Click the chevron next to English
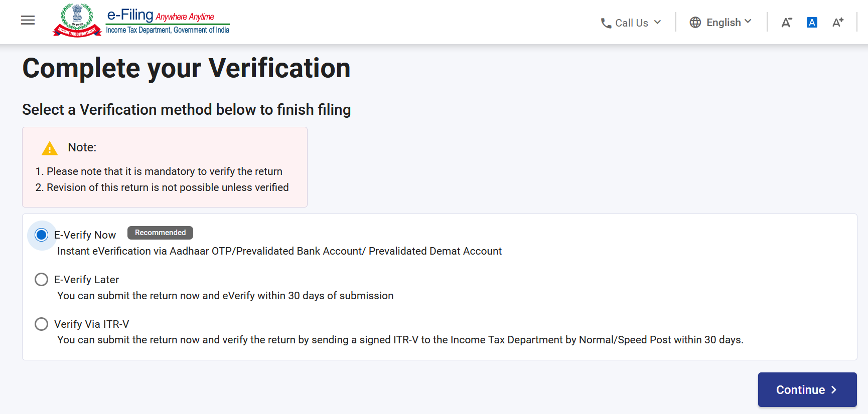The image size is (868, 414). coord(748,22)
